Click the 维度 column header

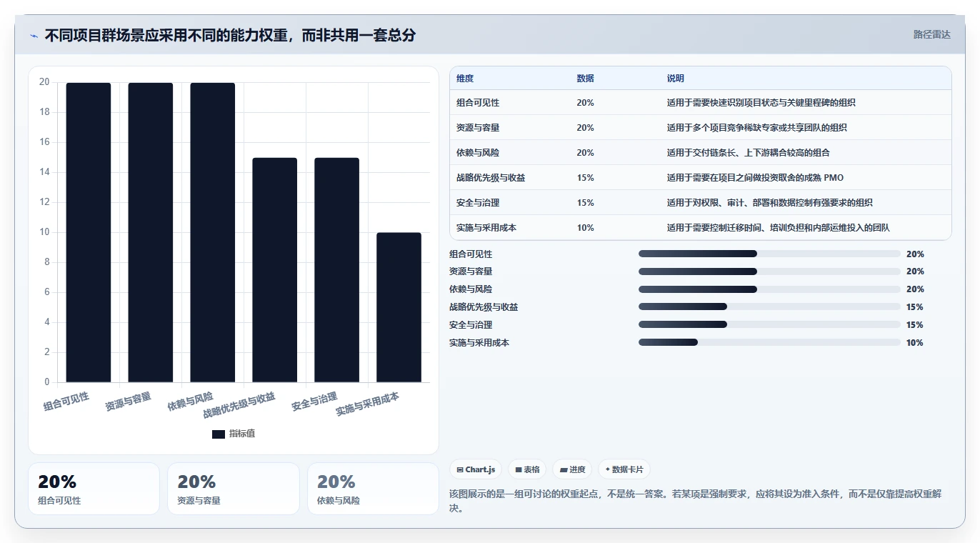point(465,79)
